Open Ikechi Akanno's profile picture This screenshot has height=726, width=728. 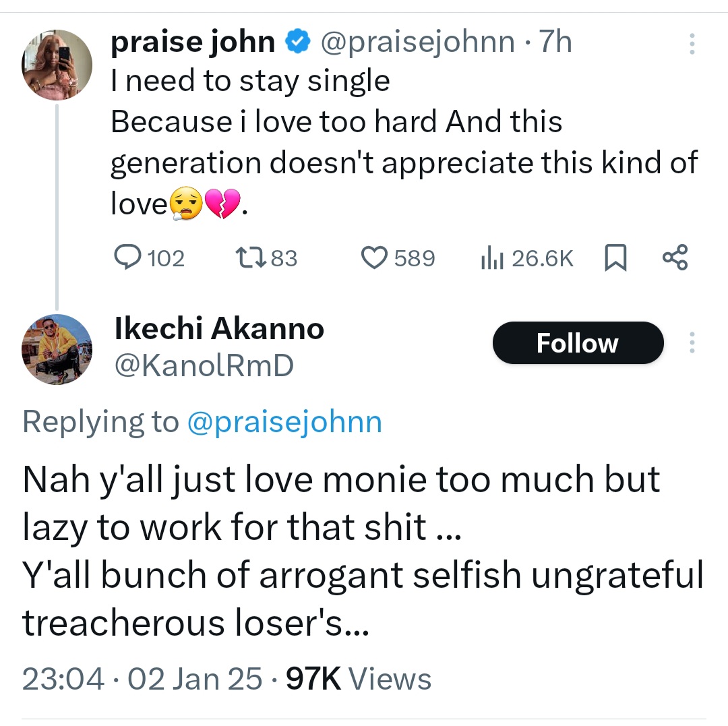57,349
